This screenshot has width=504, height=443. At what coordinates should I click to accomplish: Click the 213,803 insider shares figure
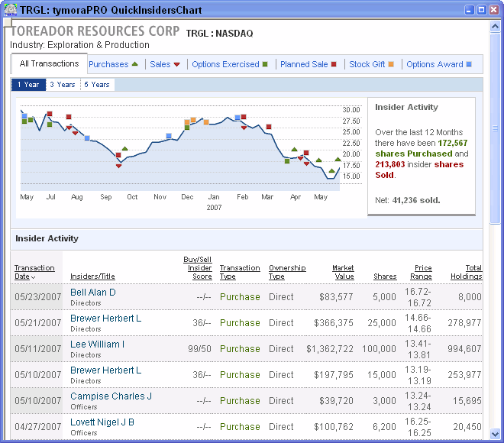390,164
